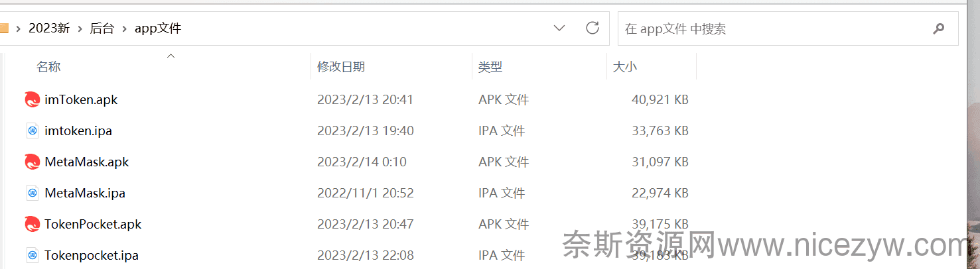
Task: Focus the 在 app文件 中搜索 search box
Action: point(788,28)
